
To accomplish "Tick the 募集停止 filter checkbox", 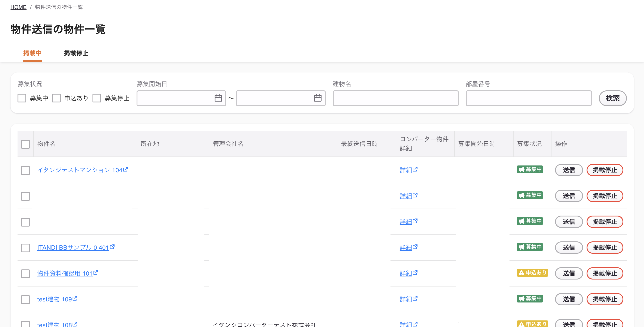I will [97, 98].
